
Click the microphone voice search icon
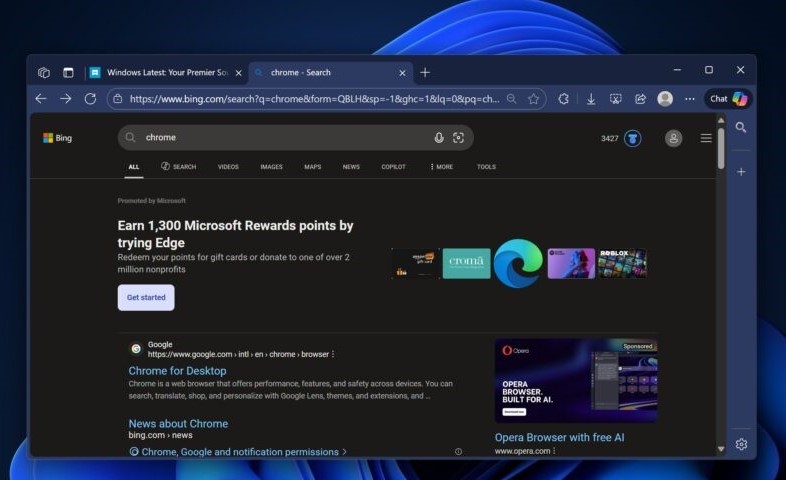coord(439,138)
